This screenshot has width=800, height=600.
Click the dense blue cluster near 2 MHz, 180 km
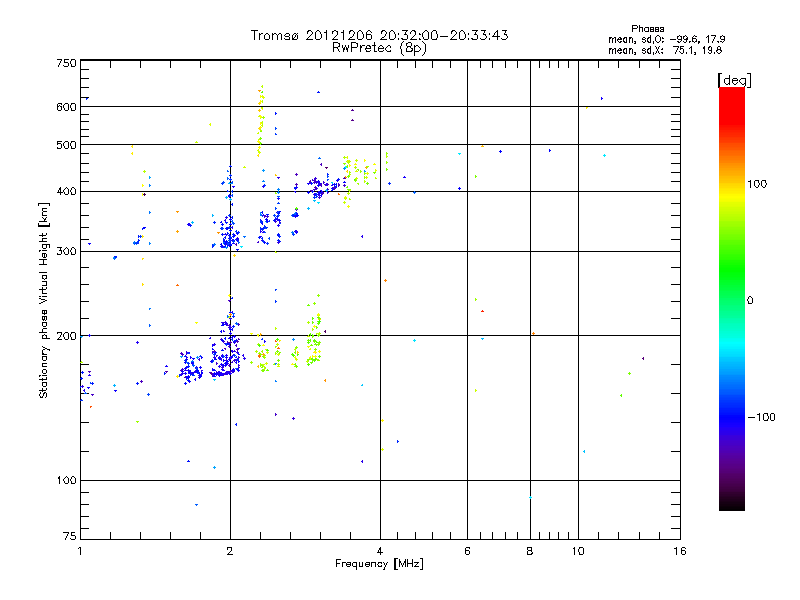pos(226,352)
